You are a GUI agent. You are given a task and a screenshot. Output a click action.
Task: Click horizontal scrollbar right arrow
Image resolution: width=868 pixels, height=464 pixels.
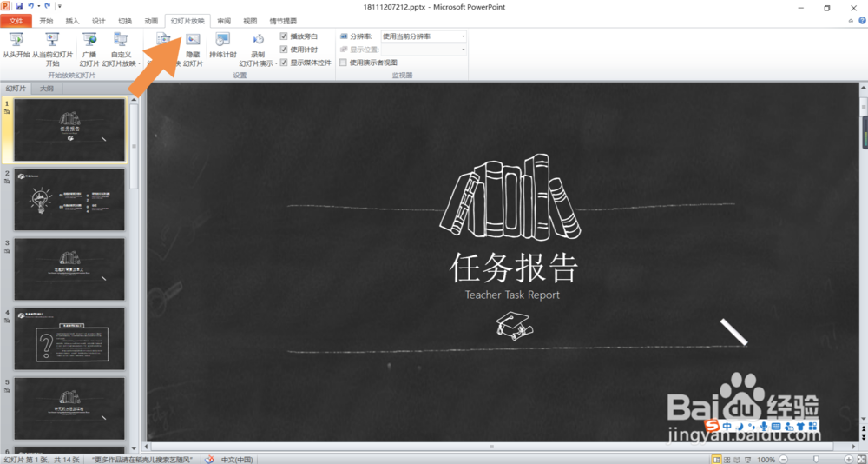coord(853,447)
